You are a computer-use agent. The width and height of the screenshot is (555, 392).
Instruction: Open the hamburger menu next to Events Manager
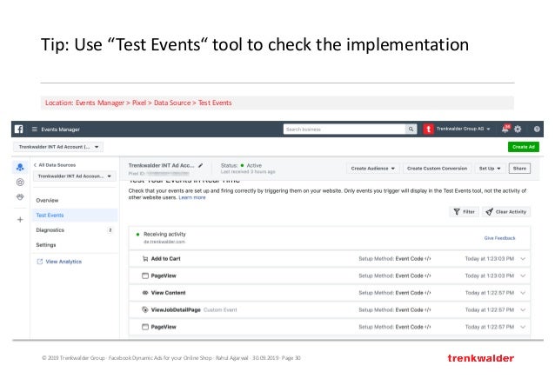pyautogui.click(x=35, y=130)
